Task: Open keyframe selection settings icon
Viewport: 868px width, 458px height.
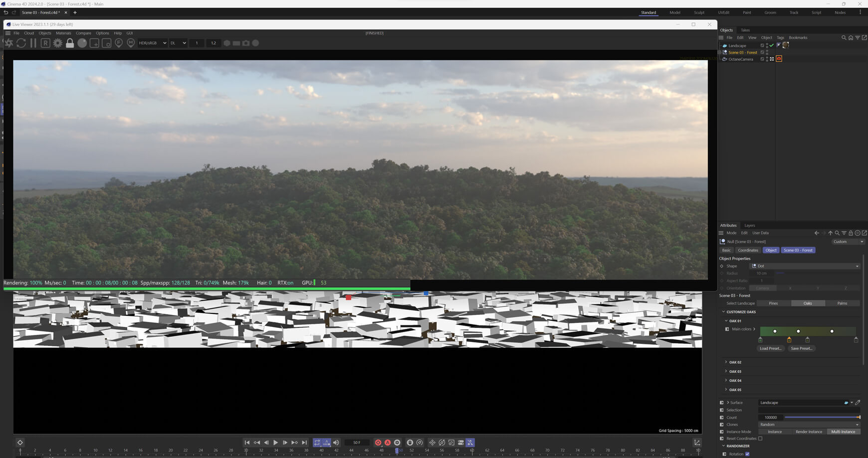Action: 397,443
